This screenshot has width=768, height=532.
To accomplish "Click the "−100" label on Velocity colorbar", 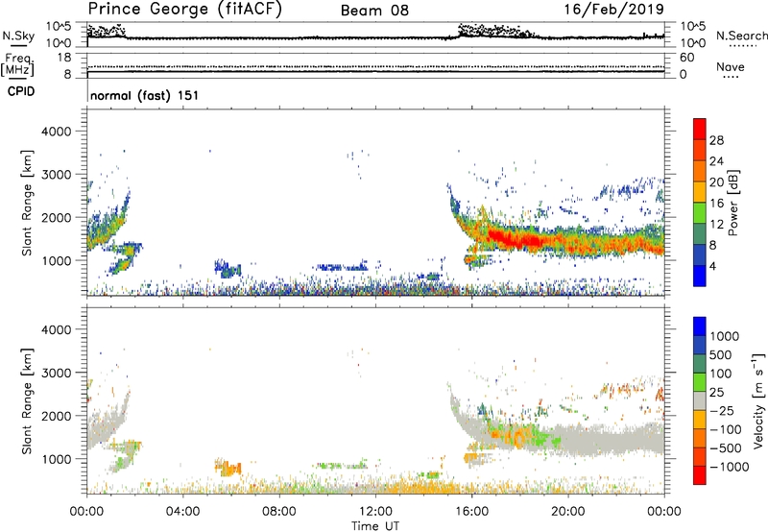I will pyautogui.click(x=726, y=429).
